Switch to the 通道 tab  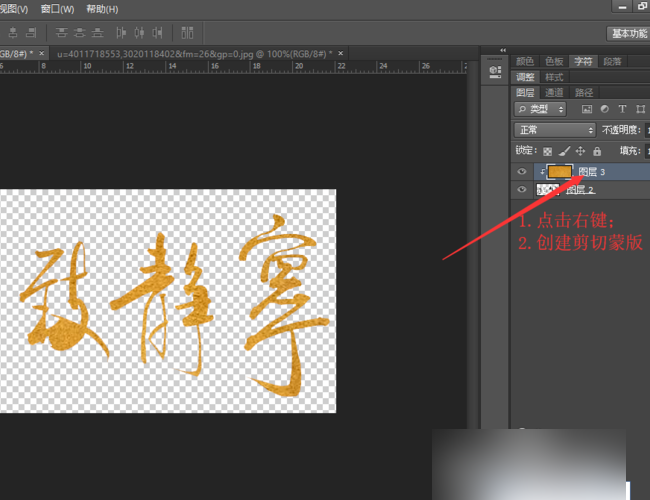[554, 92]
